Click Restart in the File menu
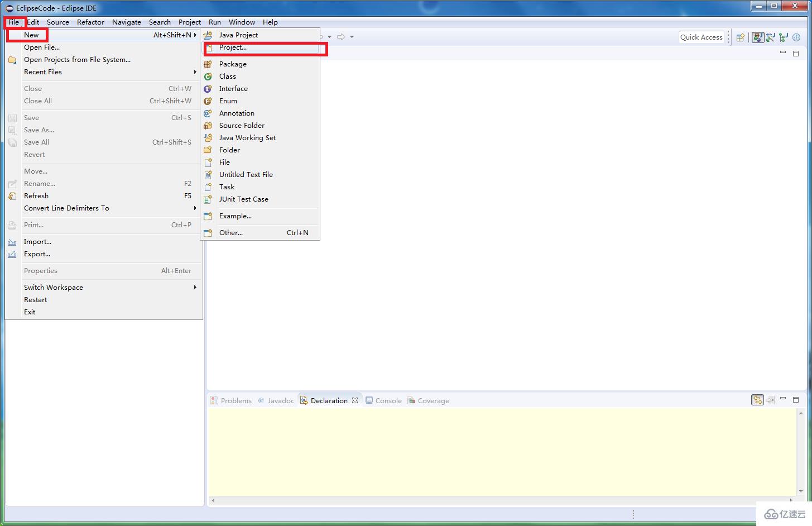Image resolution: width=812 pixels, height=526 pixels. coord(104,300)
